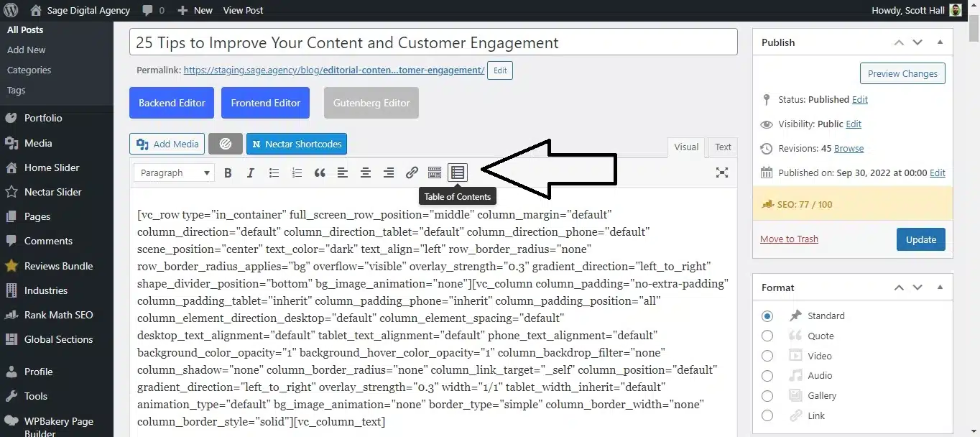This screenshot has height=437, width=980.
Task: Collapse the Format panel
Action: 940,287
